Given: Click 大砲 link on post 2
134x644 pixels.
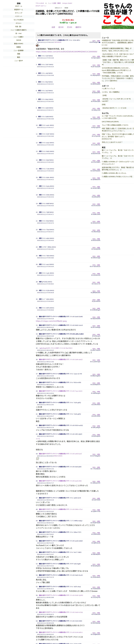Looking at the screenshot, I should [x=98, y=56].
